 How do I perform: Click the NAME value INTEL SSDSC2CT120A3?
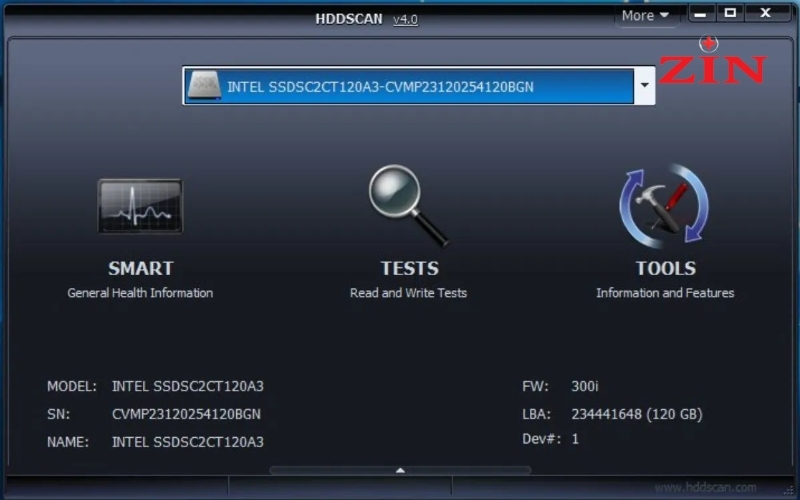pos(188,442)
